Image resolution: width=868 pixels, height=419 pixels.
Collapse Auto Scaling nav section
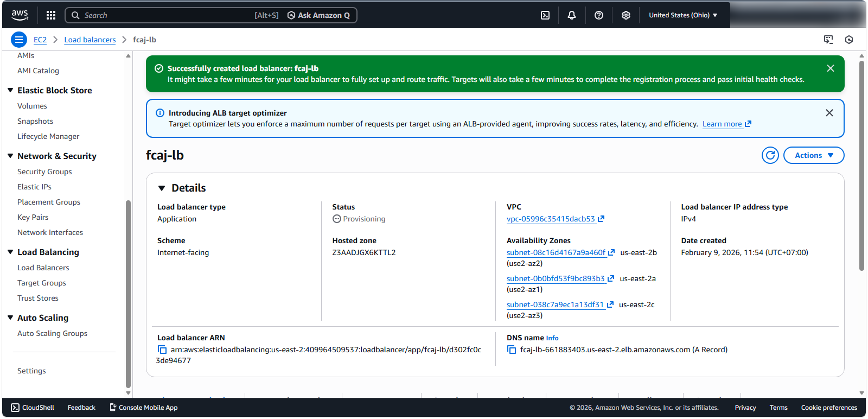(10, 318)
